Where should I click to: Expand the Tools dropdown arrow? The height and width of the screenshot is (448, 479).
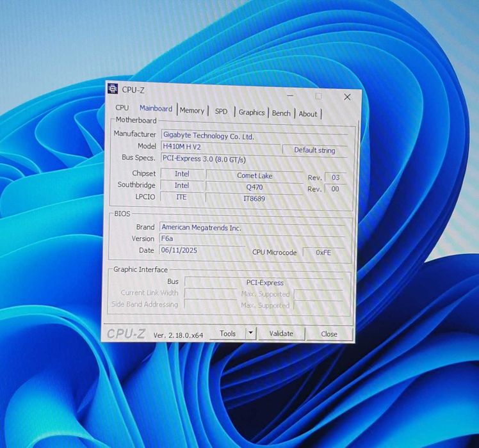click(251, 333)
